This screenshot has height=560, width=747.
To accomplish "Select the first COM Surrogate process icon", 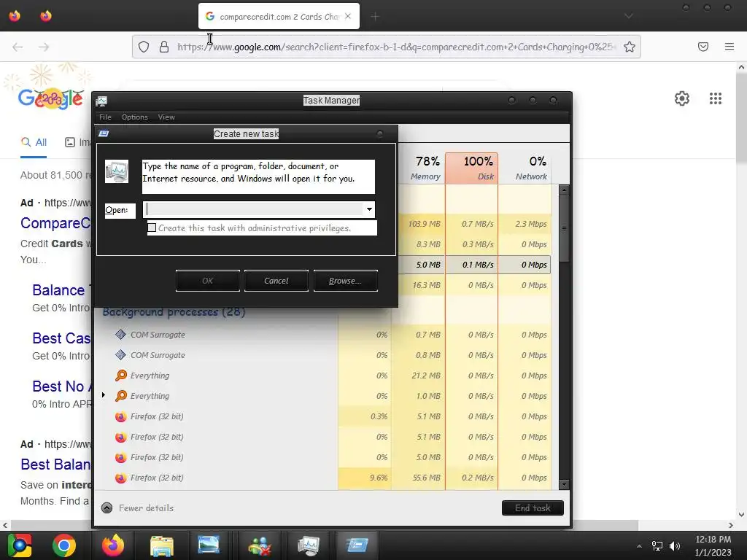I will 120,334.
